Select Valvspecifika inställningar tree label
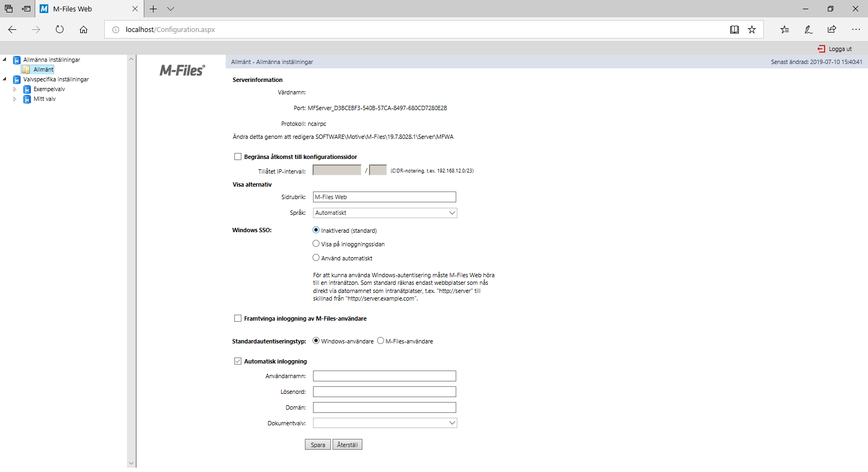The height and width of the screenshot is (472, 868). pyautogui.click(x=56, y=79)
